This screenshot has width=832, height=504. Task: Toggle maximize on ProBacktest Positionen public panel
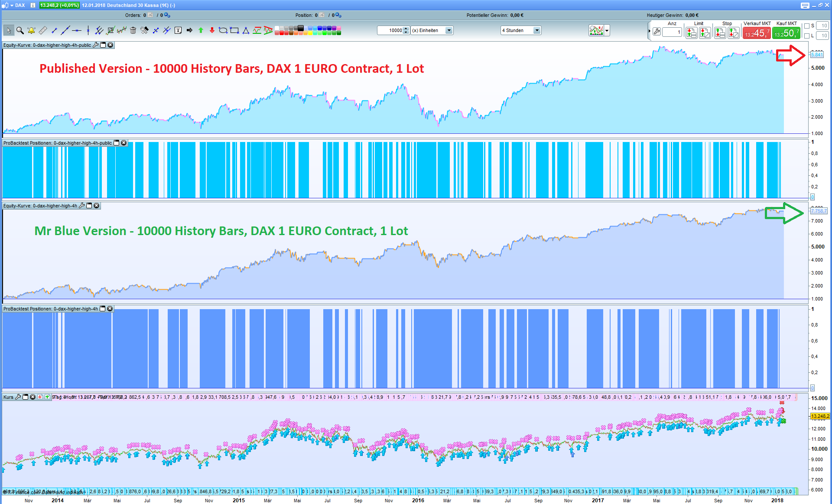click(116, 143)
